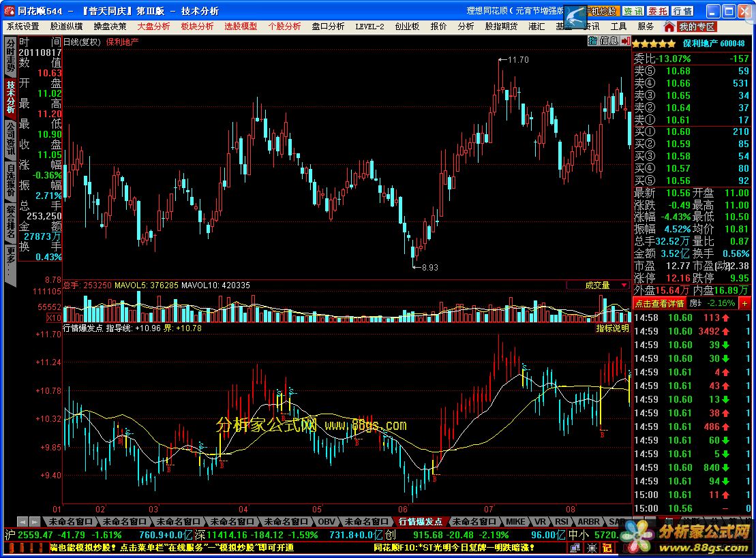Open the 个股分析 menu
This screenshot has width=756, height=558.
pos(284,27)
